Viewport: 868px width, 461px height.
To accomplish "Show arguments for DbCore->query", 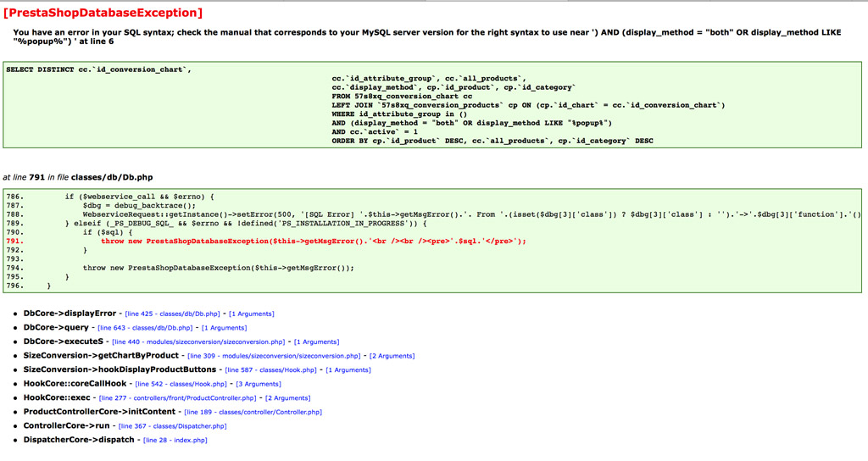I will click(224, 328).
